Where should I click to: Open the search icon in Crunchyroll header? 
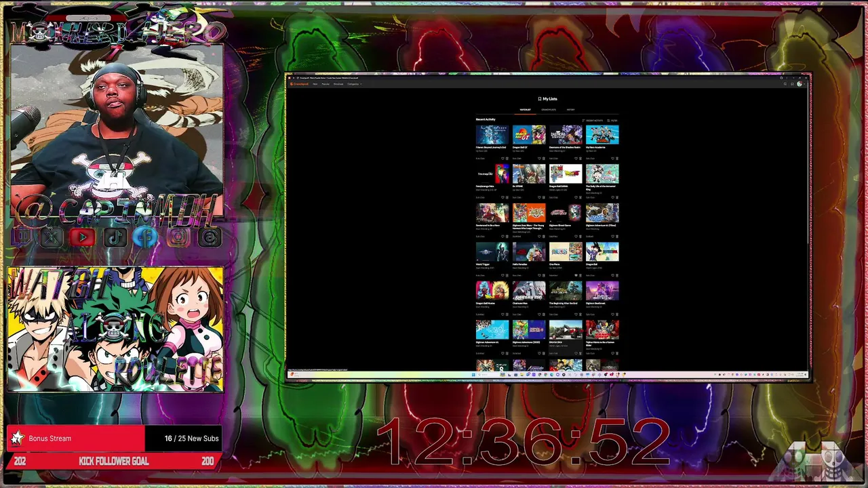pos(785,84)
